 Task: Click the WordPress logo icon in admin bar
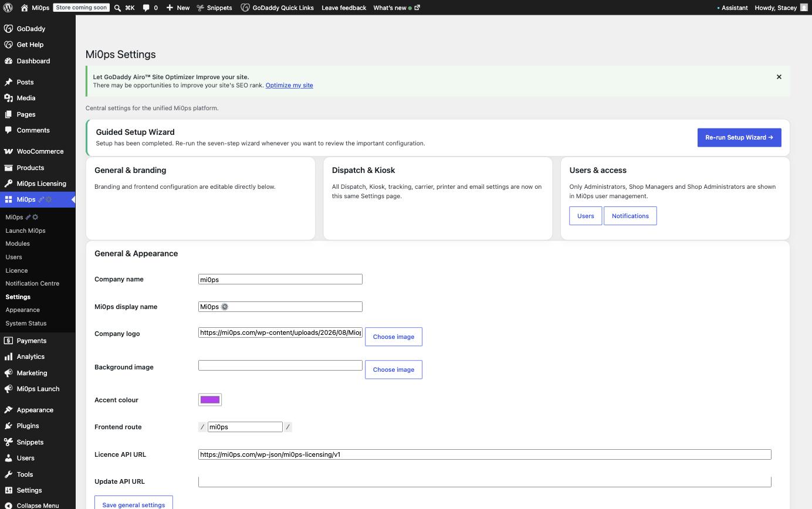pos(8,8)
